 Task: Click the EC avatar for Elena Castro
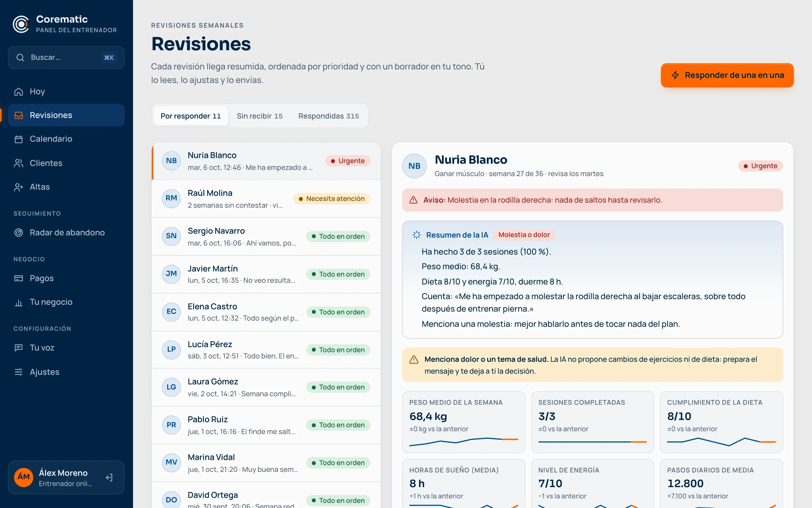[x=171, y=312]
